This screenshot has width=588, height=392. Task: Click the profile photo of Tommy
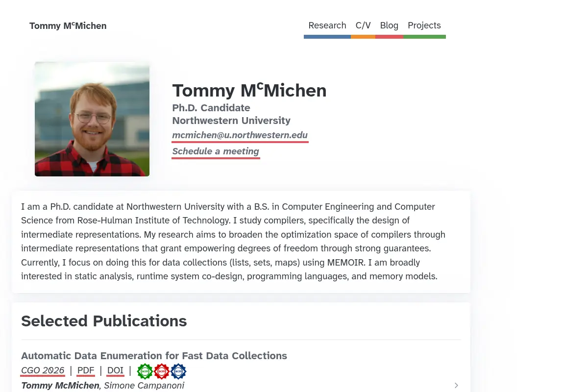(x=92, y=119)
